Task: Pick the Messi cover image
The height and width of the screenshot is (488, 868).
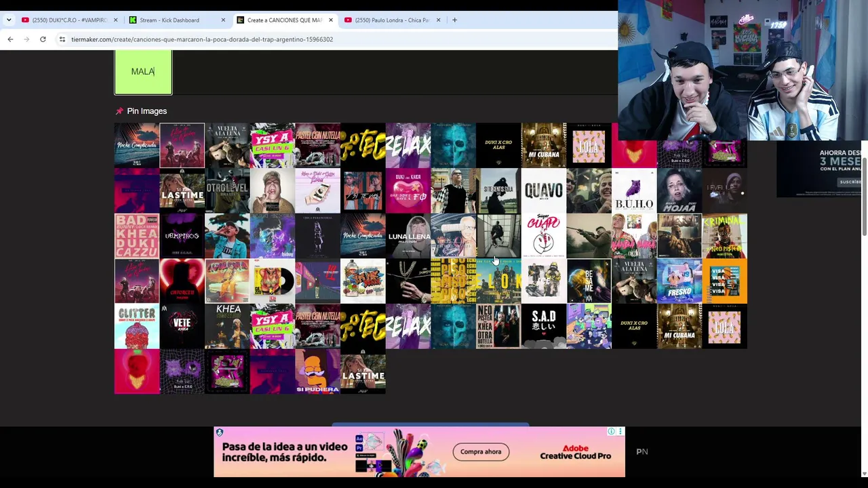Action: click(679, 236)
